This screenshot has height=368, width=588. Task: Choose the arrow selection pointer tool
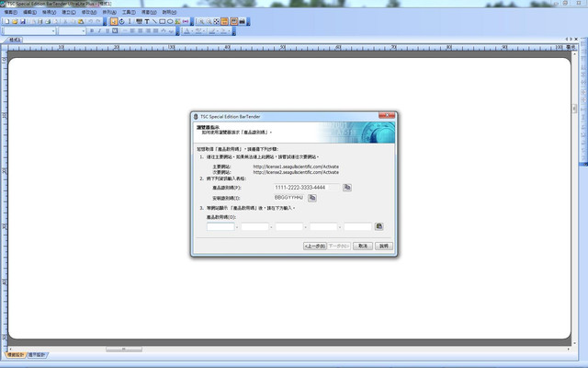click(114, 21)
